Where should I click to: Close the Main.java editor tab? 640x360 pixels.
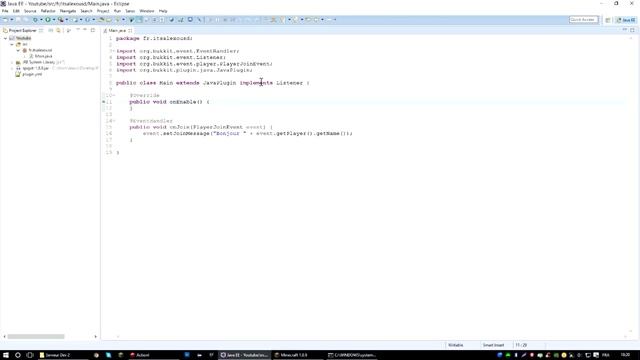click(130, 31)
